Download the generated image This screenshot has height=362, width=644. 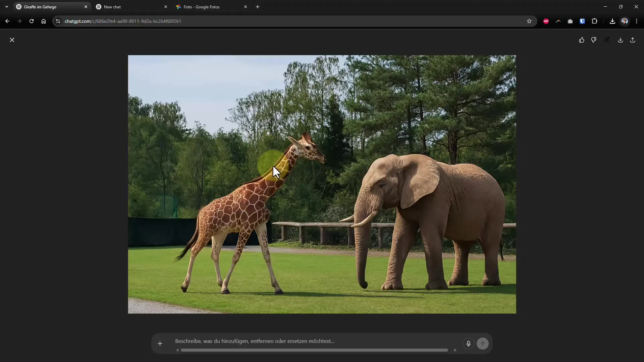(621, 40)
